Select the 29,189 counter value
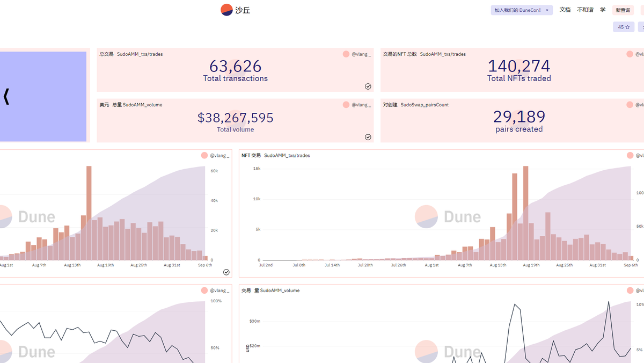 (x=519, y=117)
